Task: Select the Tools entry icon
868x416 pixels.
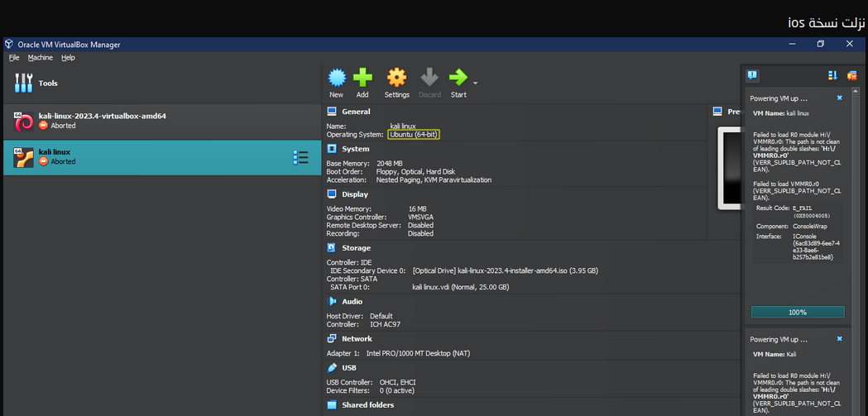Action: [x=23, y=83]
